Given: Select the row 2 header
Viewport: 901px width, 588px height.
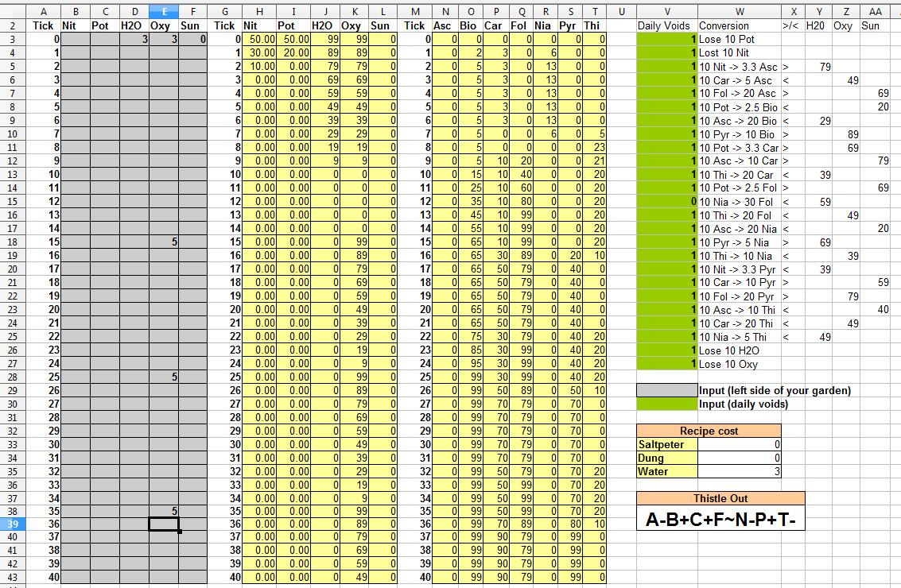Looking at the screenshot, I should pos(13,25).
